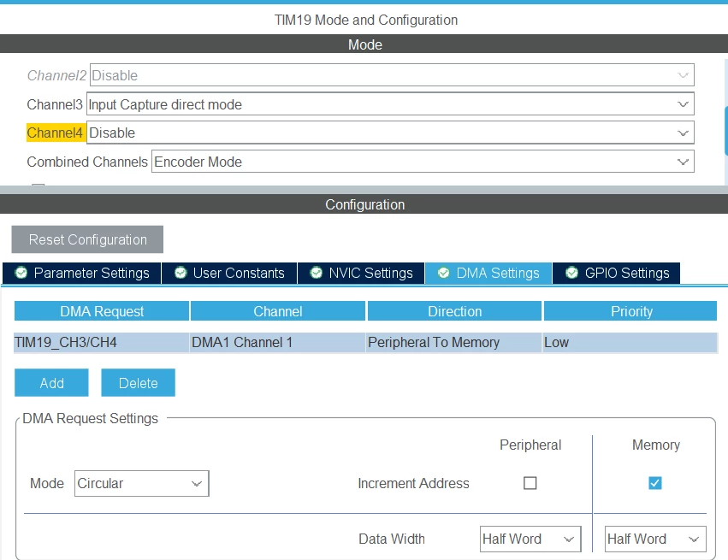Open Channel4 Disable dropdown
Screen dimensions: 728x560
(390, 133)
